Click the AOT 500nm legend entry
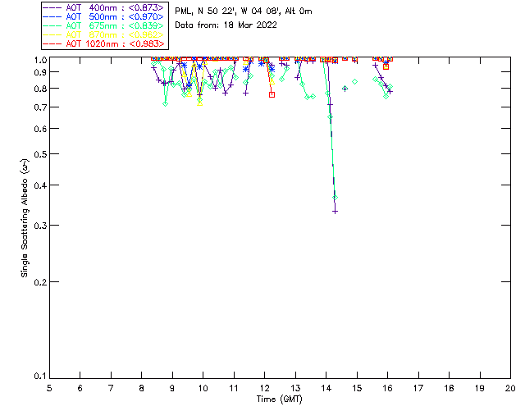Viewport: 525px width, 420px height. click(x=104, y=16)
